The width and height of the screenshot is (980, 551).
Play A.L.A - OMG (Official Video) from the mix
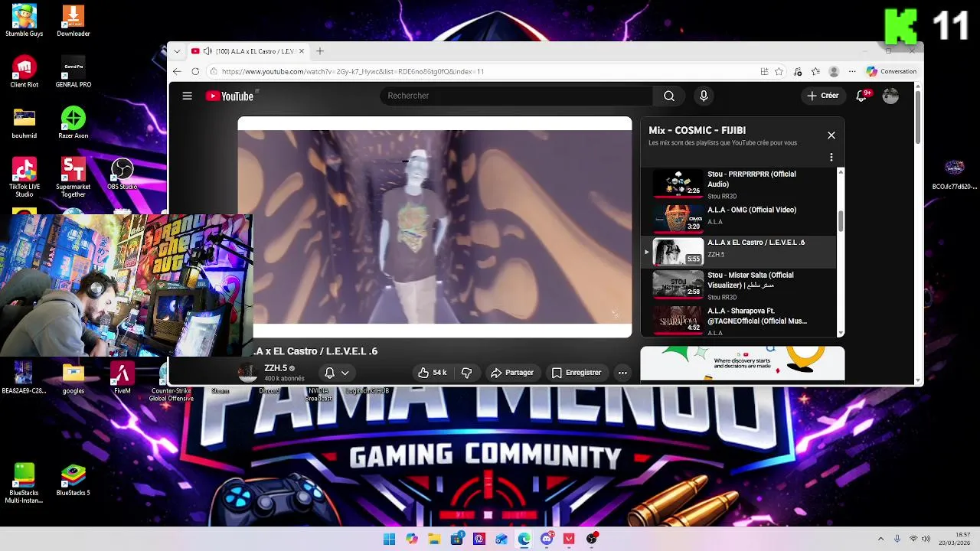pyautogui.click(x=740, y=218)
